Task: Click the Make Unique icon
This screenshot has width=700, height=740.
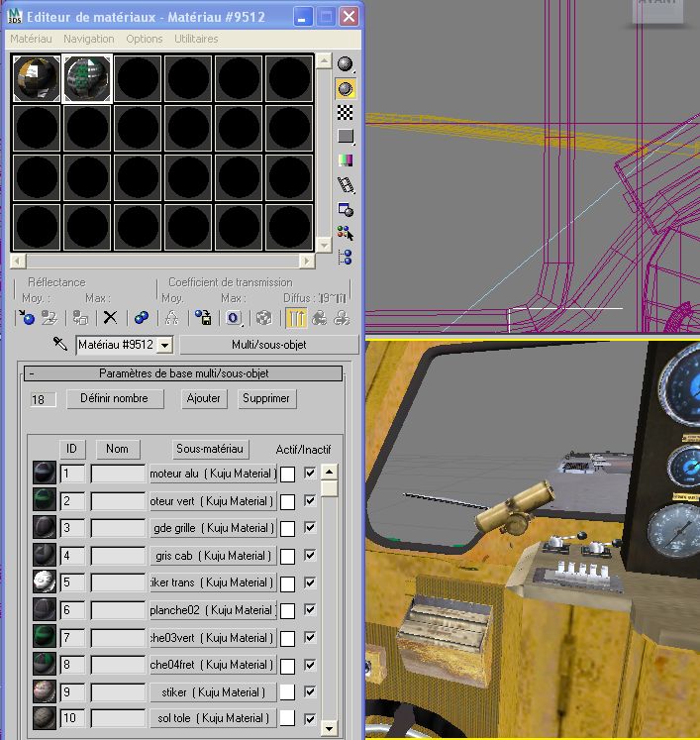Action: [x=171, y=318]
